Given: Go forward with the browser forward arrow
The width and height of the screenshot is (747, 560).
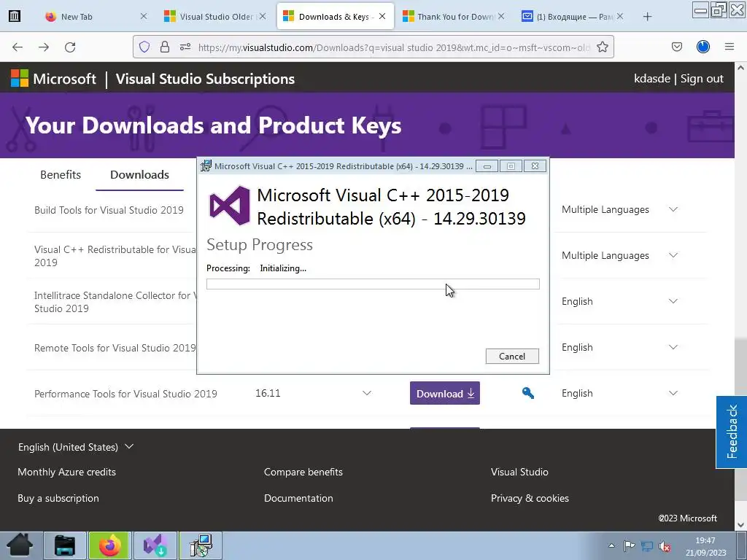Looking at the screenshot, I should (44, 47).
